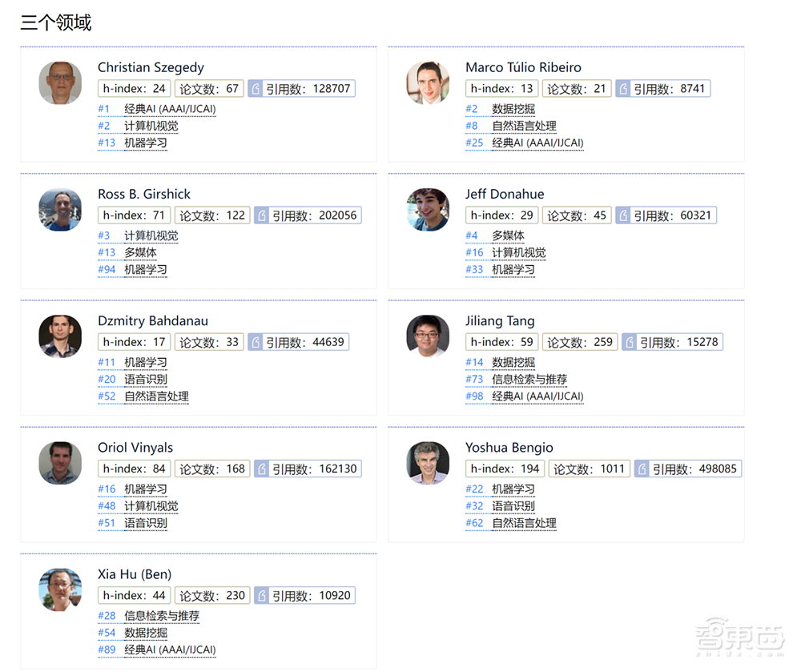The height and width of the screenshot is (672, 801).
Task: Click Xia Hu's profile photo
Action: click(59, 590)
